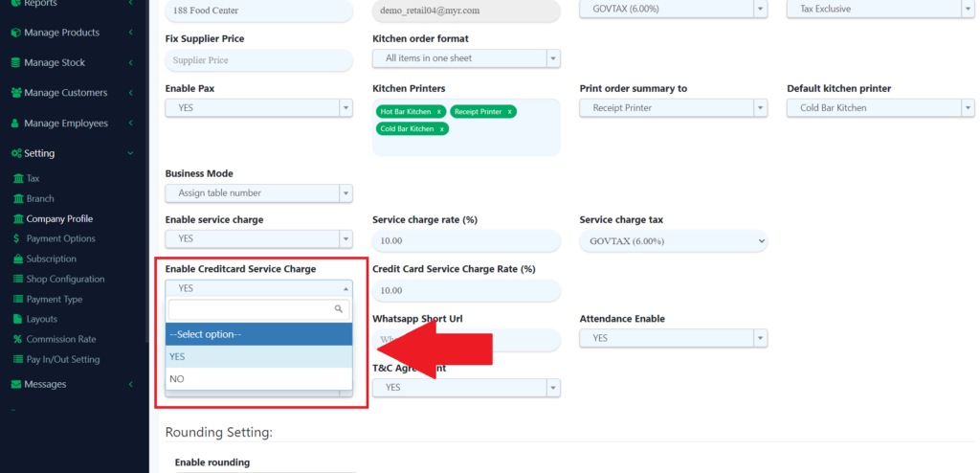Remove Hot Bar Kitchen printer tag
This screenshot has height=473, width=980.
(438, 112)
